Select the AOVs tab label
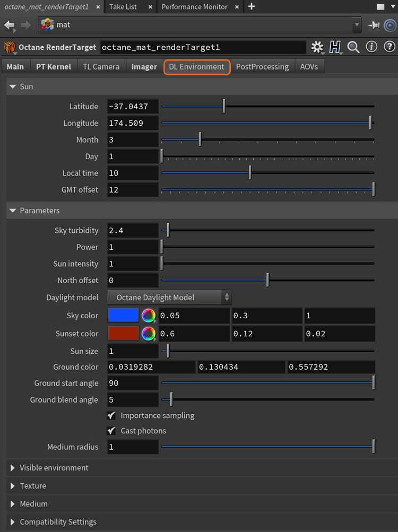 click(309, 67)
